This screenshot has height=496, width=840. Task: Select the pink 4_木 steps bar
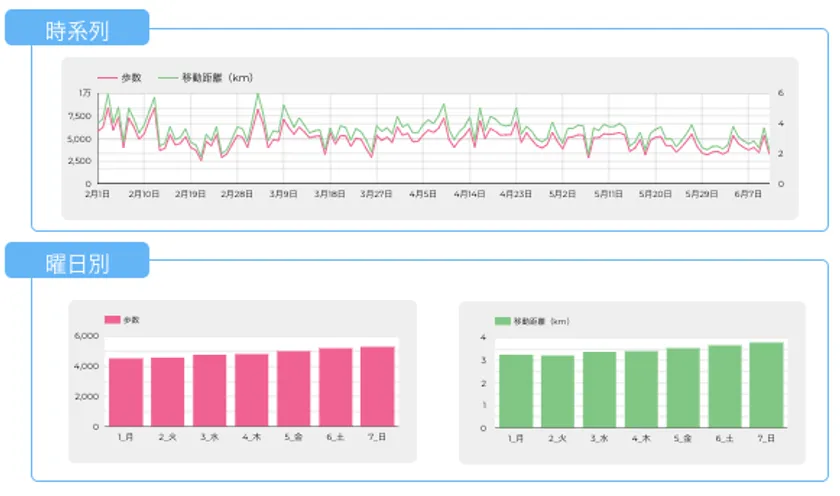[251, 390]
